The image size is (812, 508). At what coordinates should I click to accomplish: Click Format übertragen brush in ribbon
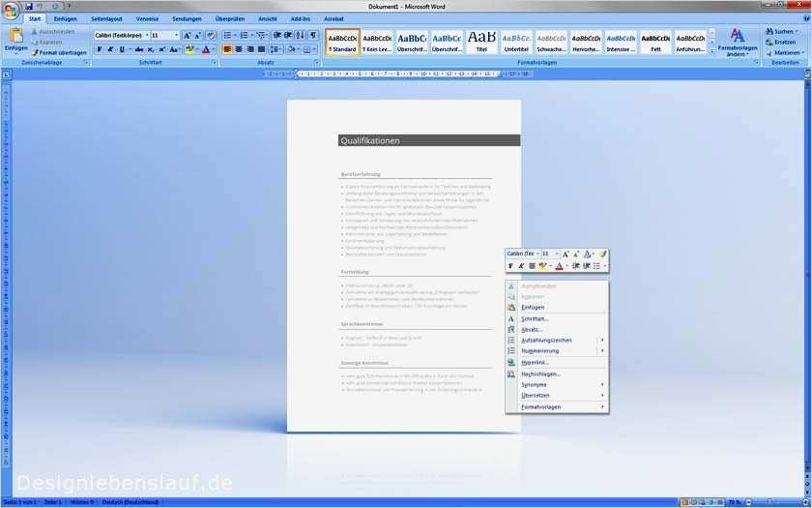(x=58, y=53)
